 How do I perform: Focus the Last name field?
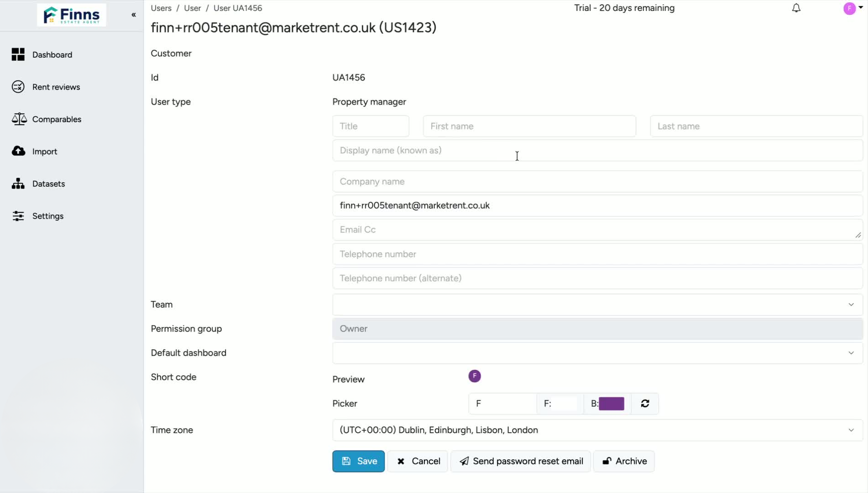[x=756, y=126]
